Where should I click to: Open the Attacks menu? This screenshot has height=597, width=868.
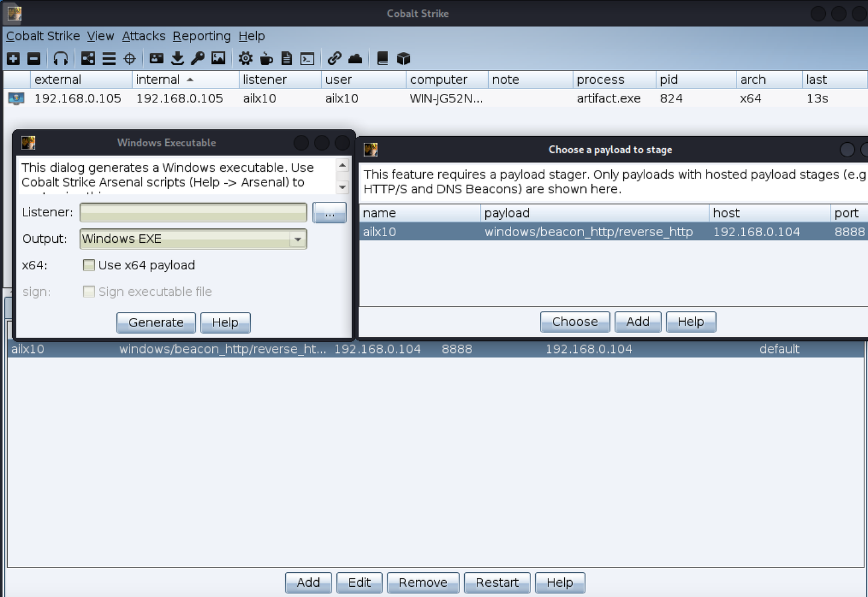point(143,36)
